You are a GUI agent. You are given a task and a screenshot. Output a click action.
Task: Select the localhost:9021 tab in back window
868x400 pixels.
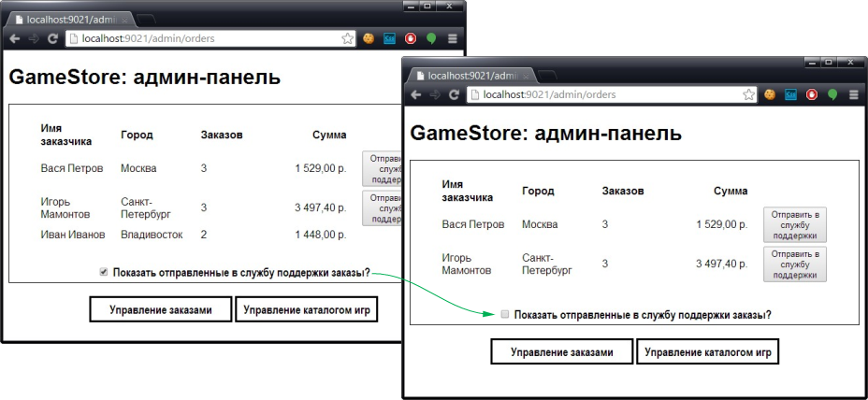click(x=70, y=20)
